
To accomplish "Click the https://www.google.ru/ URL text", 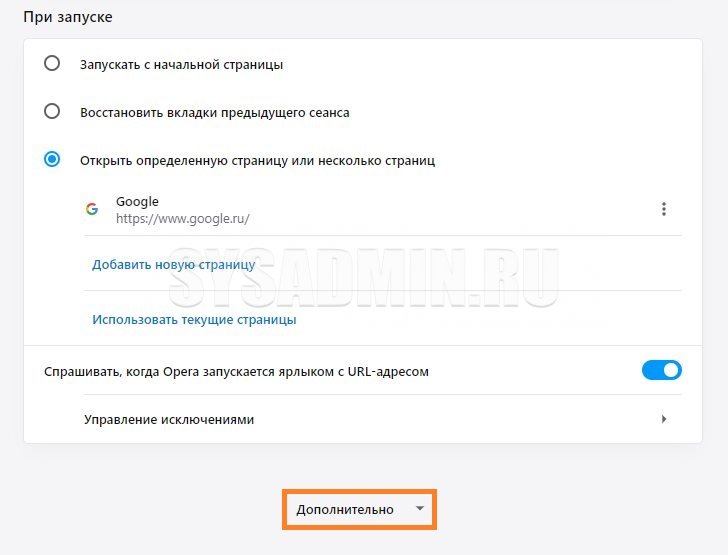I will (182, 218).
